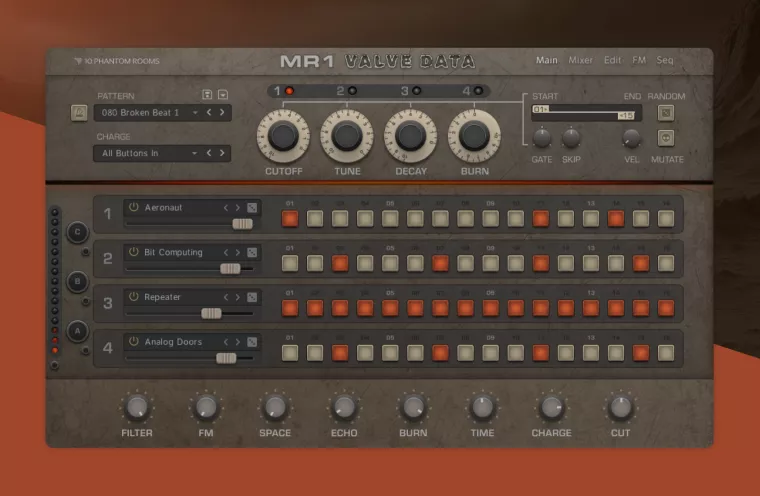
Task: Click the FILTER macro knob
Action: point(137,407)
